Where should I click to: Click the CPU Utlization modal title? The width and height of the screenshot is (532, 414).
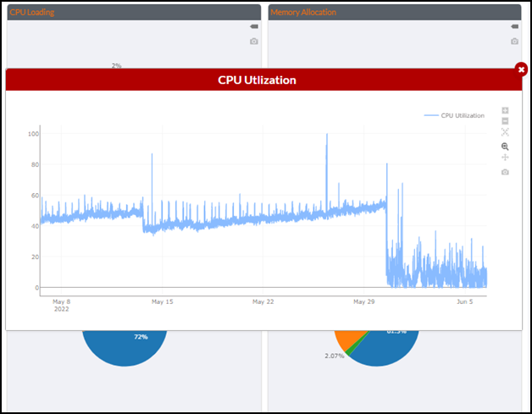coord(257,80)
